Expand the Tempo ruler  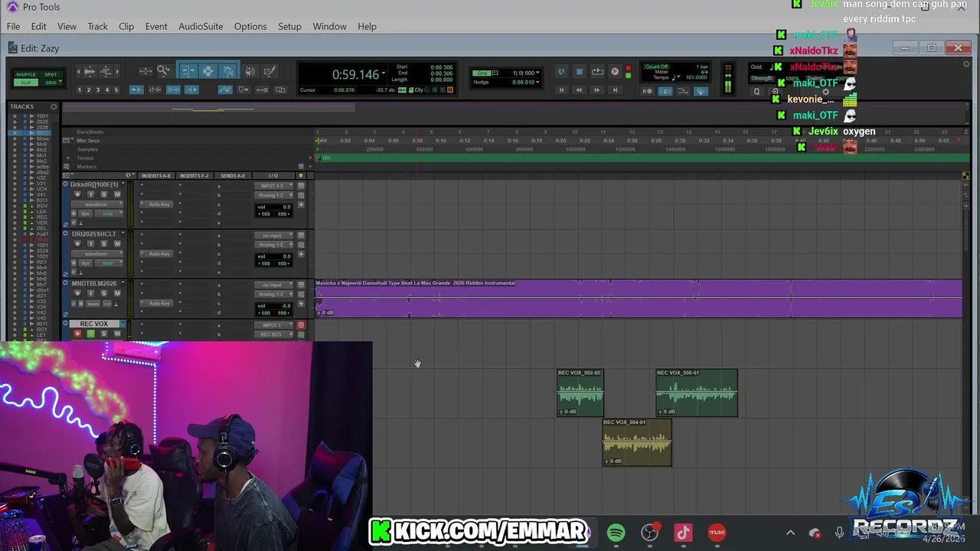click(x=68, y=158)
